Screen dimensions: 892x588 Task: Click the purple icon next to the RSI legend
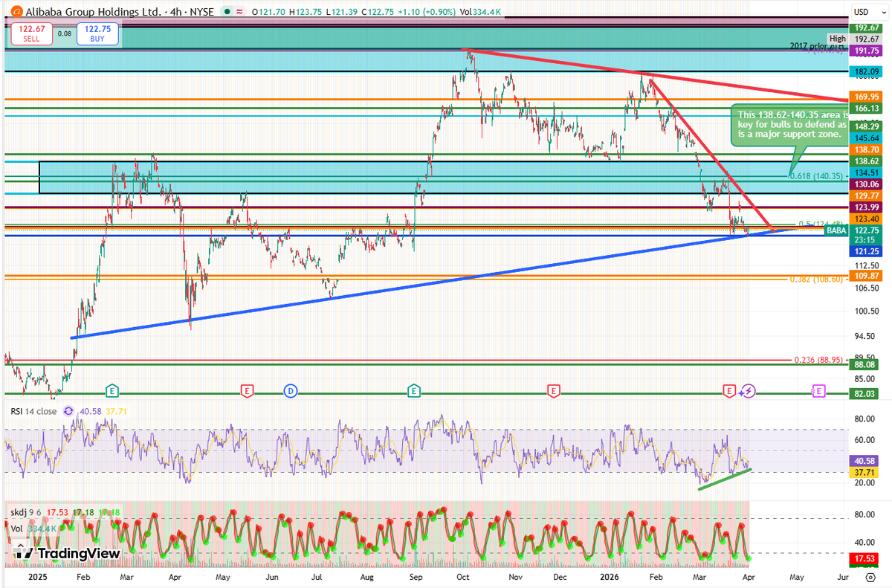tap(68, 410)
